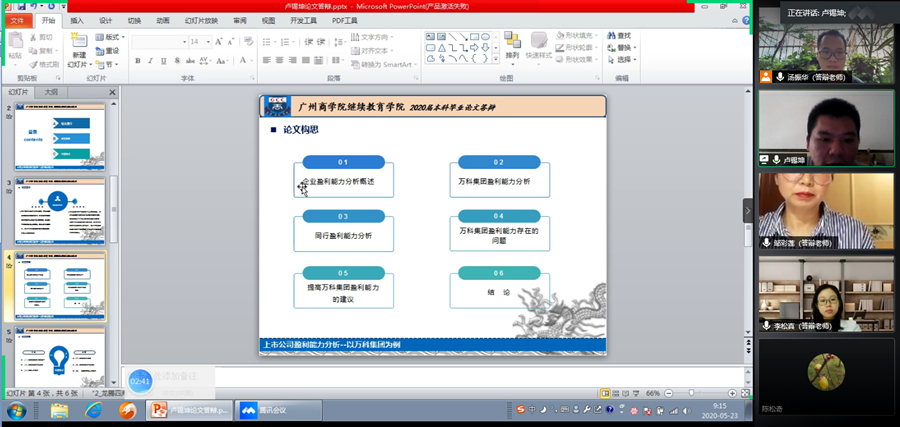Open Shape Outline (形状轮廓) dropdown
The height and width of the screenshot is (427, 900).
[x=577, y=48]
